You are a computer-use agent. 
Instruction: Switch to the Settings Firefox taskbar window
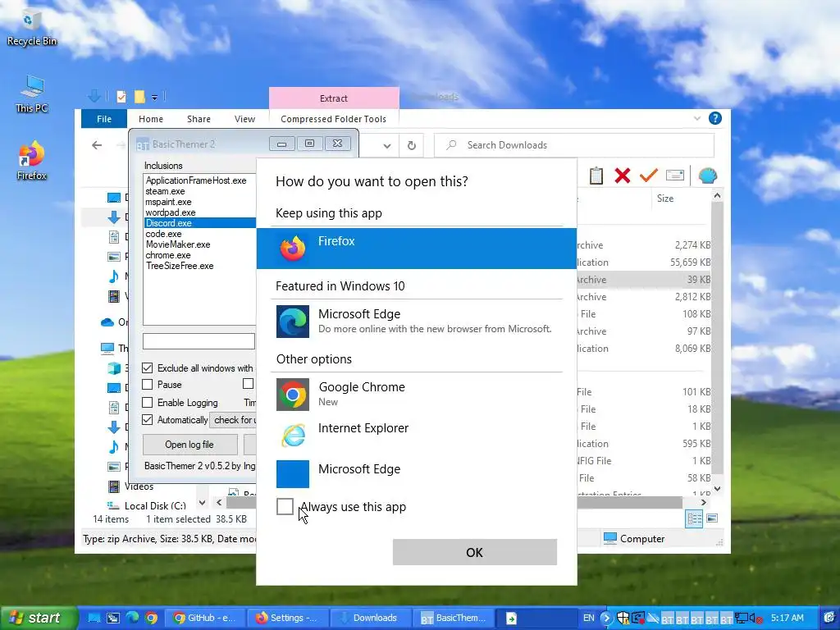tap(286, 618)
